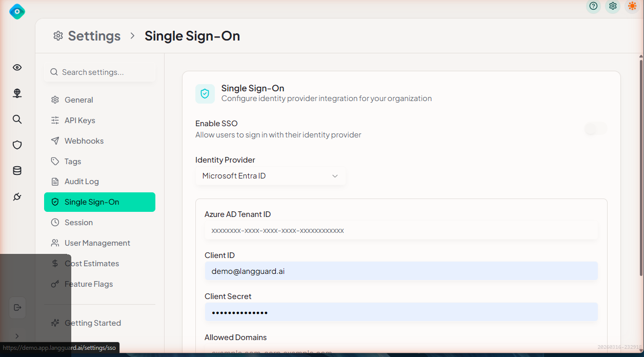Click the logout icon at sidebar bottom
The image size is (644, 357).
[17, 307]
